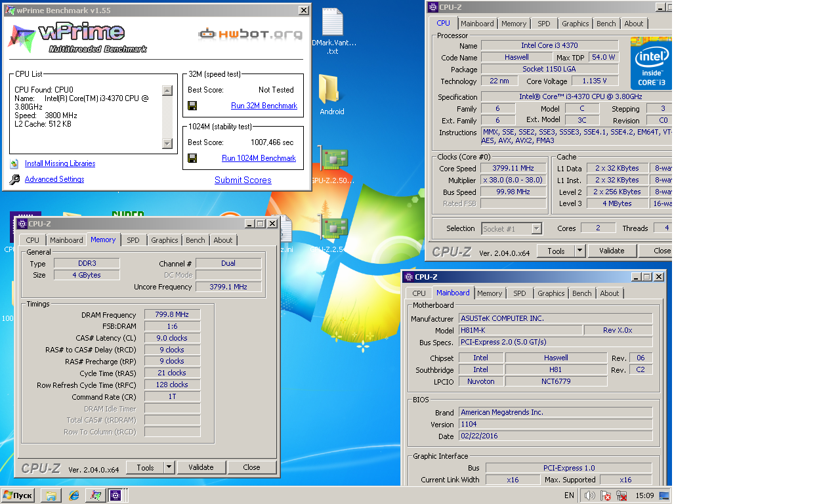Click the CPU-Z title bar icon of Memory window
Screen dimensions: 840x504
[22, 224]
